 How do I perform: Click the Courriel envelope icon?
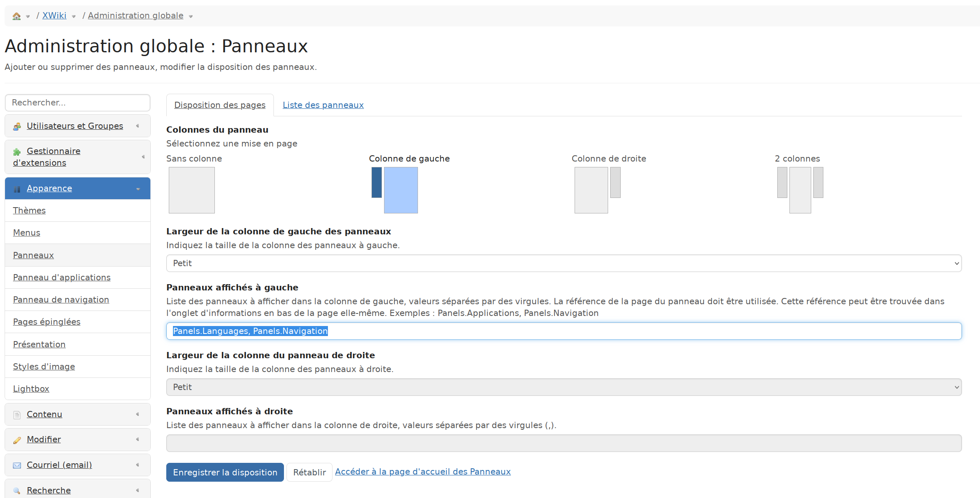pyautogui.click(x=17, y=465)
